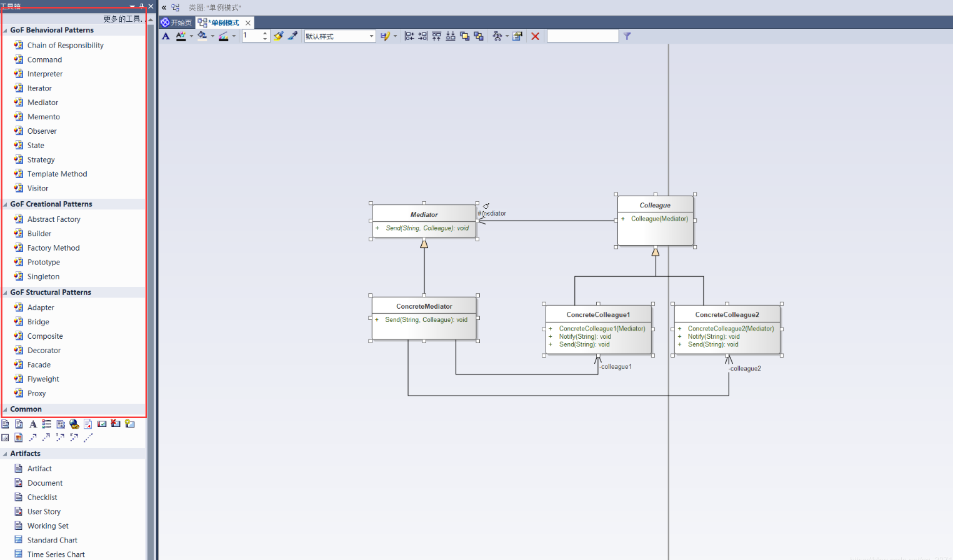The image size is (953, 560).
Task: Switch to the 开始页 tab
Action: (177, 22)
